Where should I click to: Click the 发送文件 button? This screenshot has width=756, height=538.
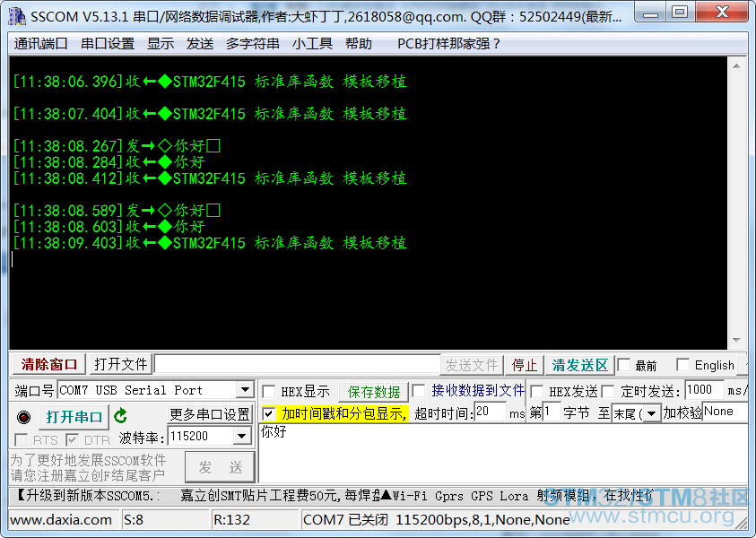[x=472, y=365]
